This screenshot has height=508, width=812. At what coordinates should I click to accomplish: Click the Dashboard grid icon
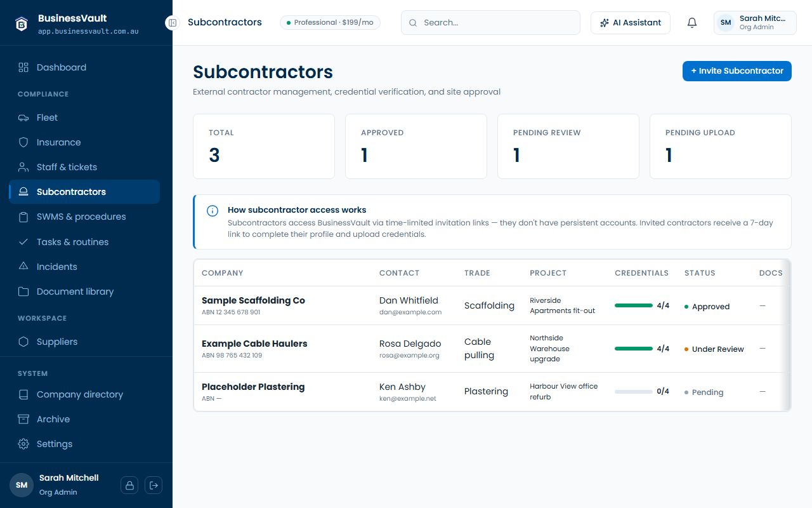[23, 67]
